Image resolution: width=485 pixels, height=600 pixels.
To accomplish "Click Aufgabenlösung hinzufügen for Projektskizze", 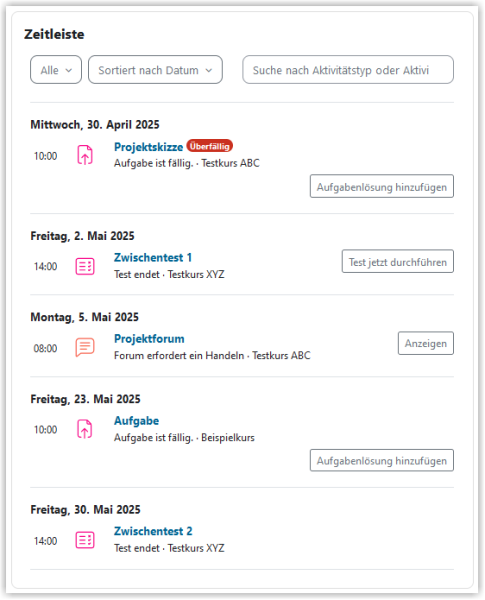I will pyautogui.click(x=382, y=186).
